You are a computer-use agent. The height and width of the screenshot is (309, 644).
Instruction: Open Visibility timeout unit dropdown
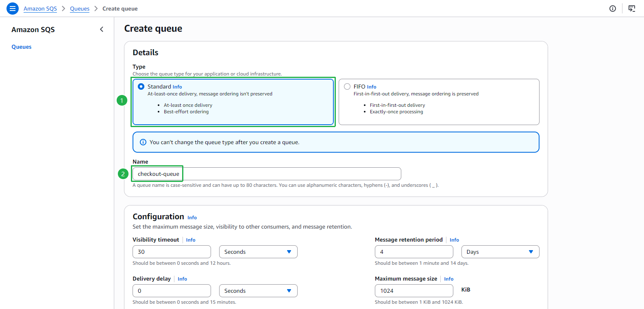click(258, 252)
